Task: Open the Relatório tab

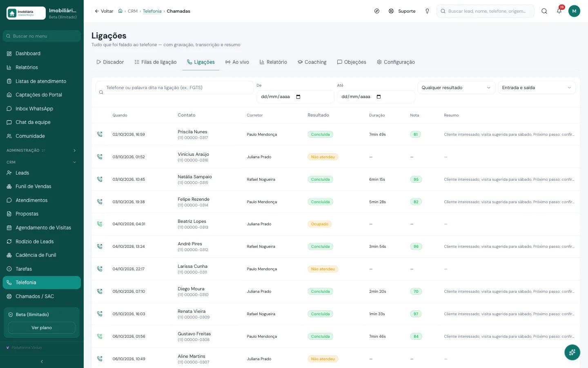Action: coord(274,62)
